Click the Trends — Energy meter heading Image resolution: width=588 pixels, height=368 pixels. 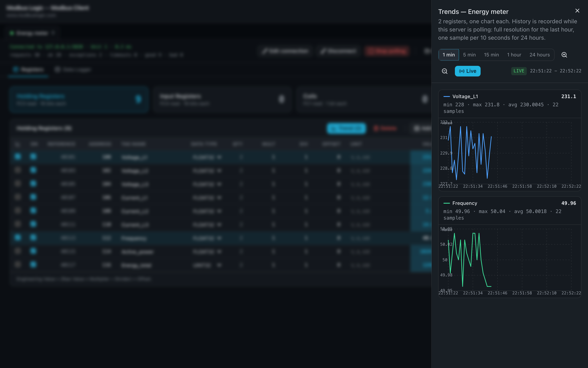click(x=473, y=12)
